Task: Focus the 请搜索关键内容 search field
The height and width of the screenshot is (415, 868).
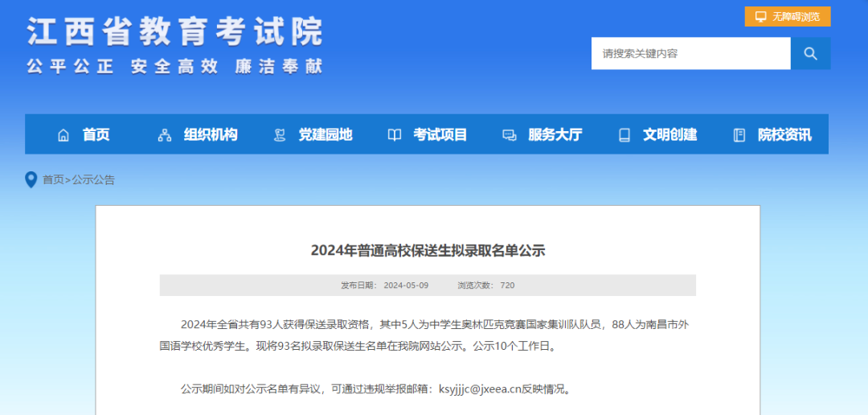Action: [x=691, y=53]
